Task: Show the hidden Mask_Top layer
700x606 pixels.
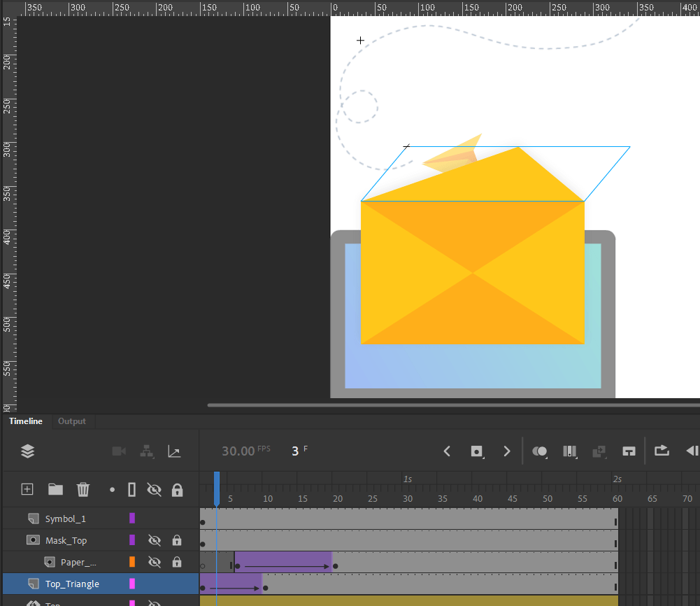Action: coord(155,540)
